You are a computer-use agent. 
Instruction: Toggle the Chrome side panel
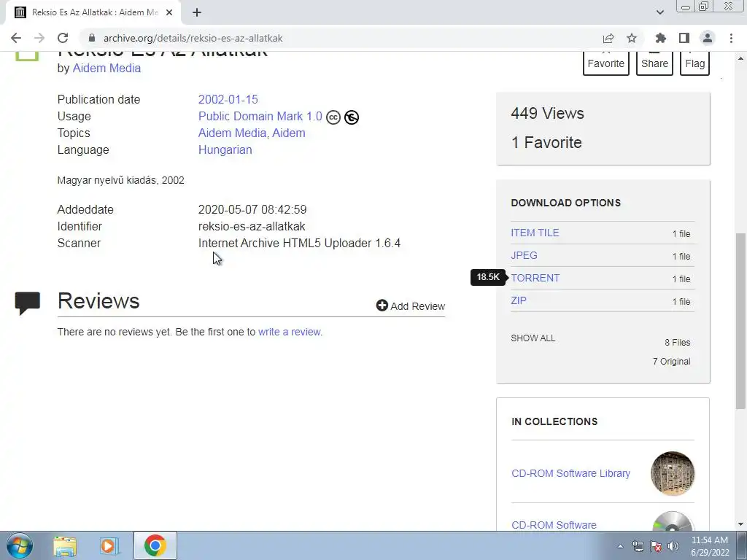click(684, 38)
